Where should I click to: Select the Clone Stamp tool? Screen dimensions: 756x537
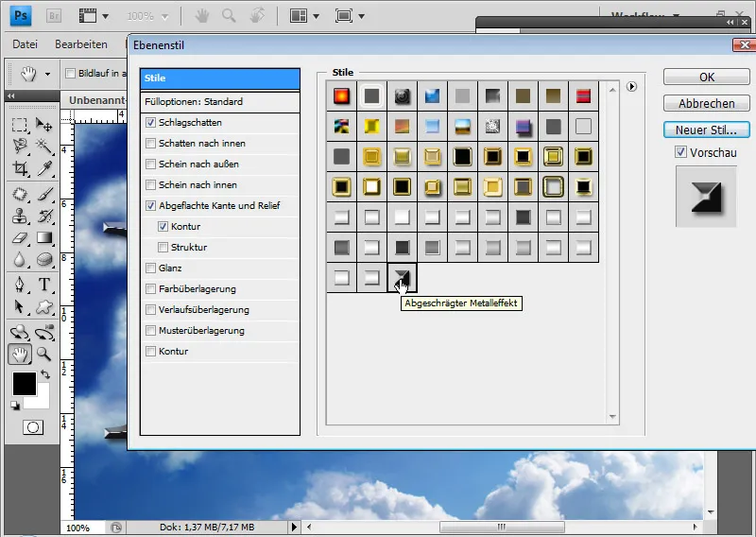click(x=19, y=216)
